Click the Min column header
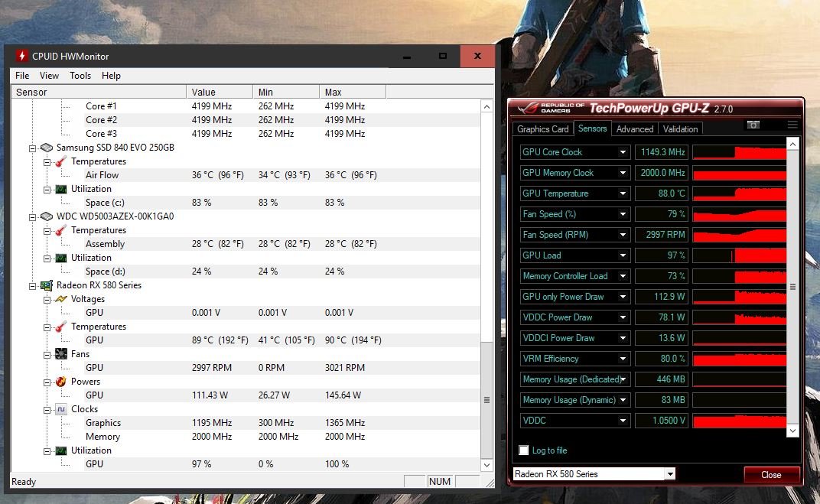The height and width of the screenshot is (504, 820). [x=286, y=92]
